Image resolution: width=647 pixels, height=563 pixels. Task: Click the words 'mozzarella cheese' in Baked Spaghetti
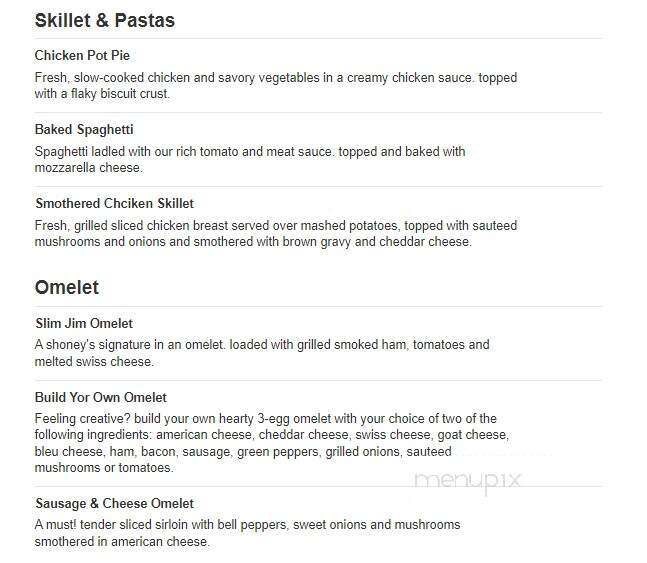pos(88,168)
